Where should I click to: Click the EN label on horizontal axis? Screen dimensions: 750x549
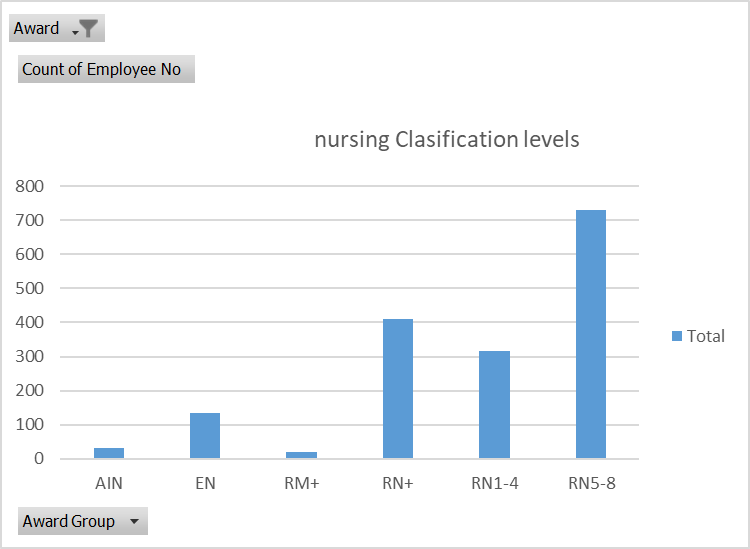coord(205,483)
